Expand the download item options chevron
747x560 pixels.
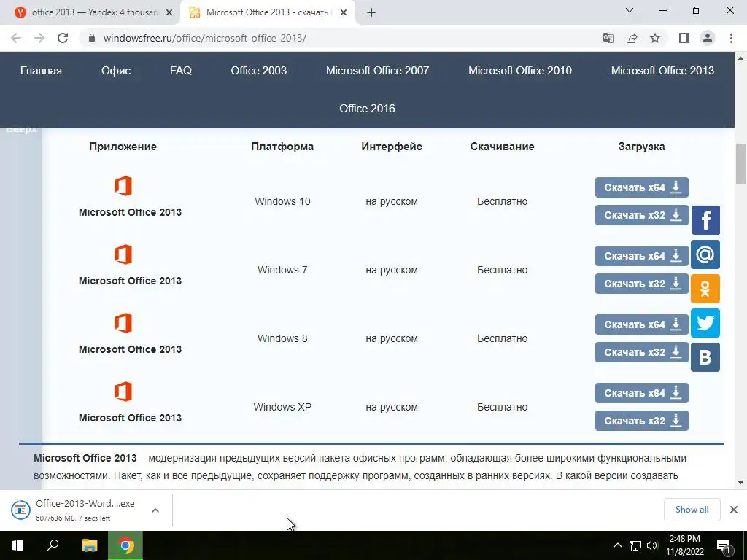pyautogui.click(x=155, y=510)
